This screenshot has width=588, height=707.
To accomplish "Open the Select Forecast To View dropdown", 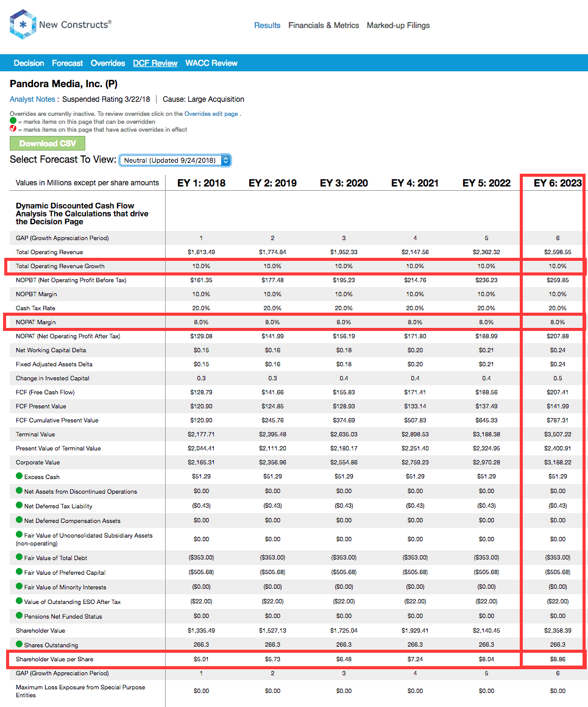I will point(175,160).
